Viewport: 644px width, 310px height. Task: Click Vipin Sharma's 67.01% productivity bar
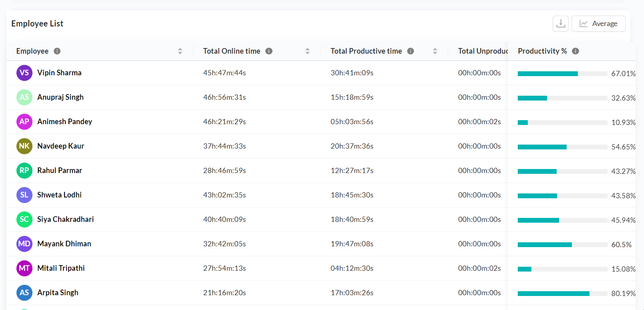click(x=562, y=74)
